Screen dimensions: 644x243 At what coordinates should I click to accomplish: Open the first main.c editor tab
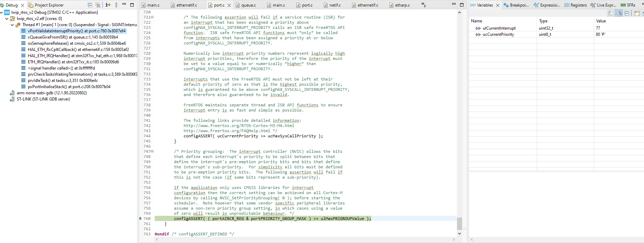[x=151, y=5]
